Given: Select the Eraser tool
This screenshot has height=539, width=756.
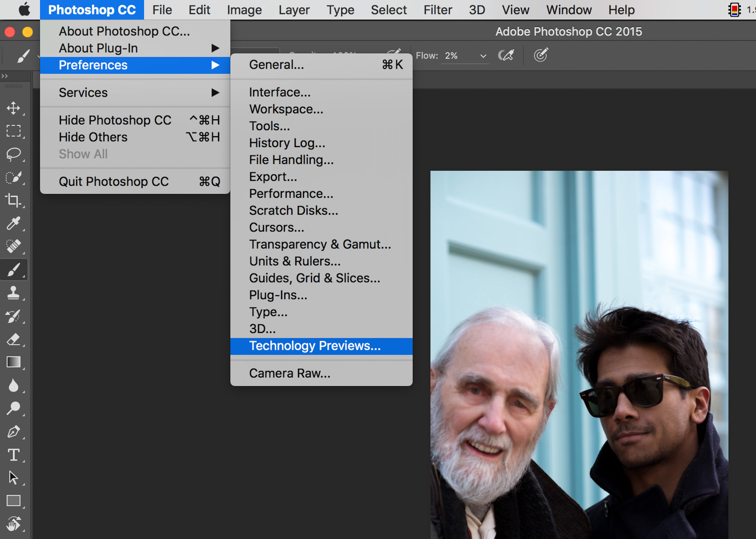Looking at the screenshot, I should click(14, 339).
